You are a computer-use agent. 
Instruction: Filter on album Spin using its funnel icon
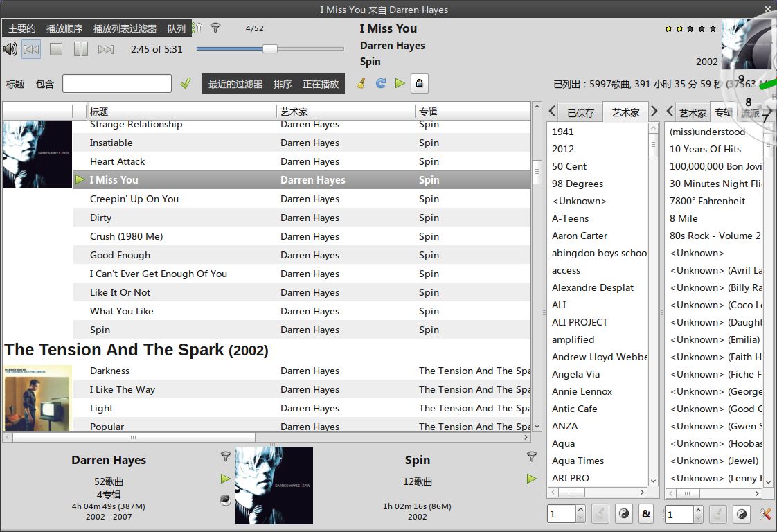coord(532,456)
